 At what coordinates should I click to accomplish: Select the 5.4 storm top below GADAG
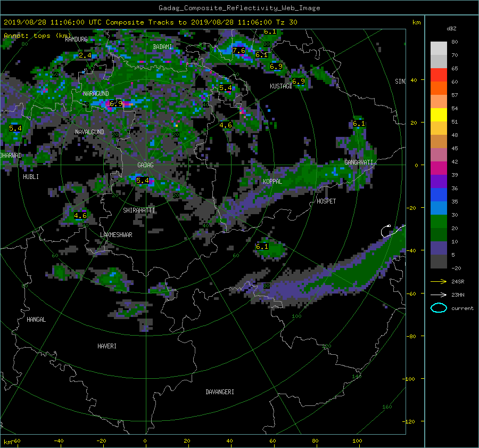tap(142, 181)
